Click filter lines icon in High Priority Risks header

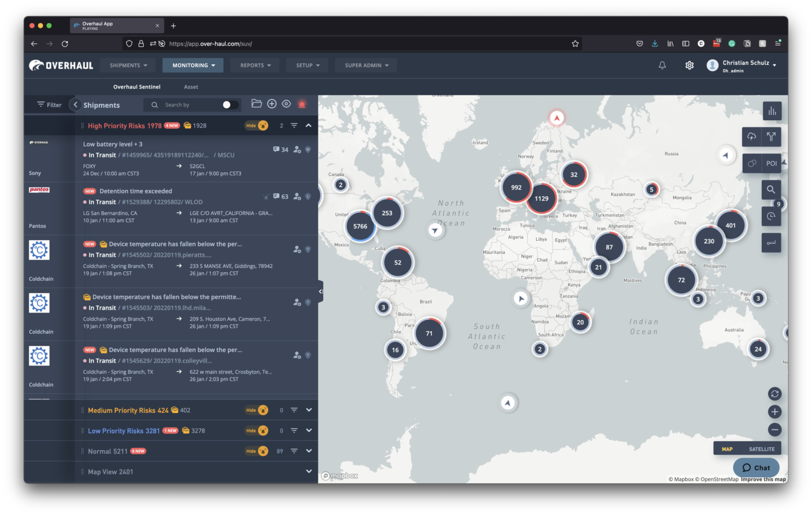pyautogui.click(x=294, y=126)
